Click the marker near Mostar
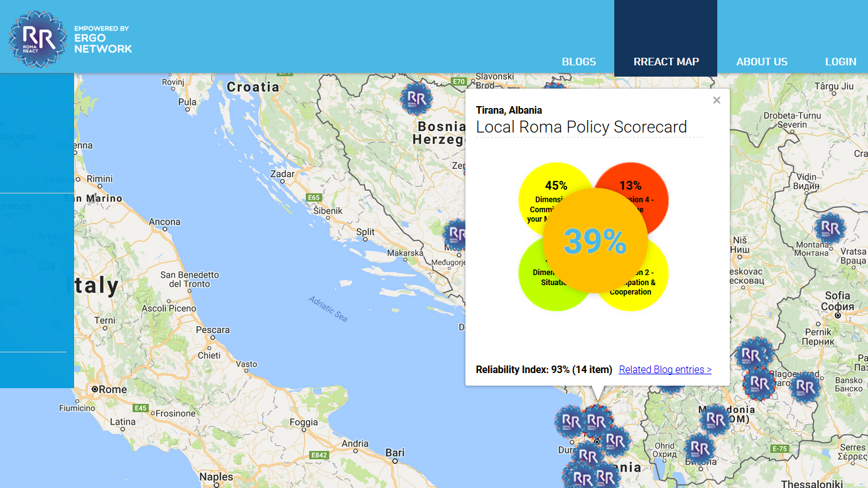868x488 pixels. (x=457, y=235)
